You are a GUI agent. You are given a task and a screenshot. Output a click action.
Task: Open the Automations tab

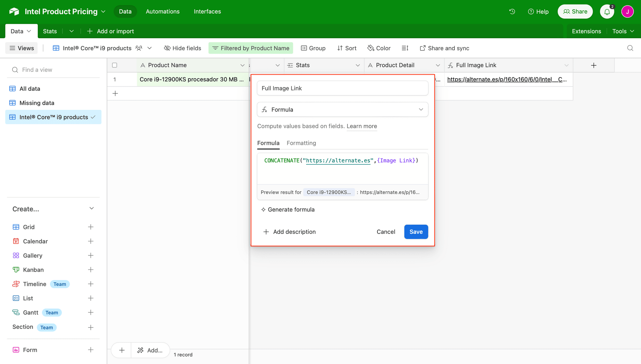pyautogui.click(x=162, y=12)
